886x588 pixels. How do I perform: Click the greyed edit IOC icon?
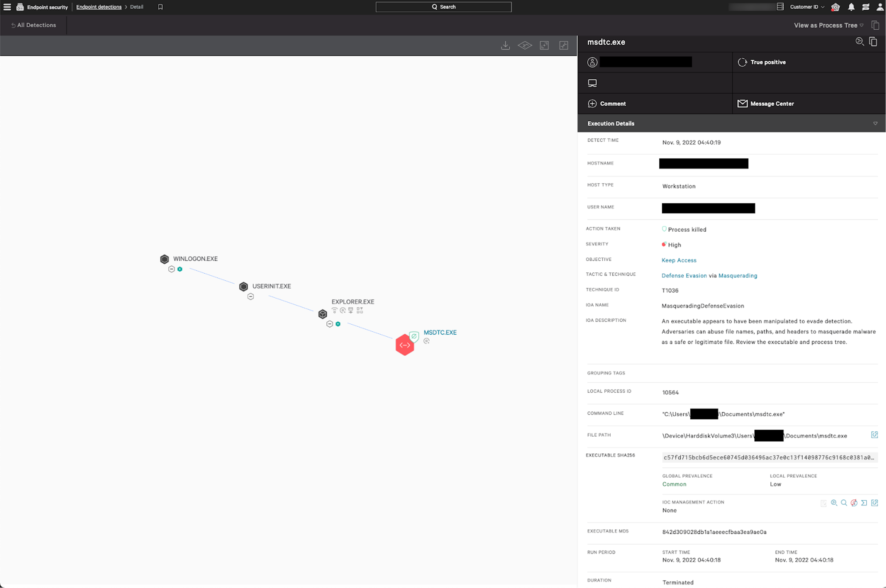[x=824, y=503]
